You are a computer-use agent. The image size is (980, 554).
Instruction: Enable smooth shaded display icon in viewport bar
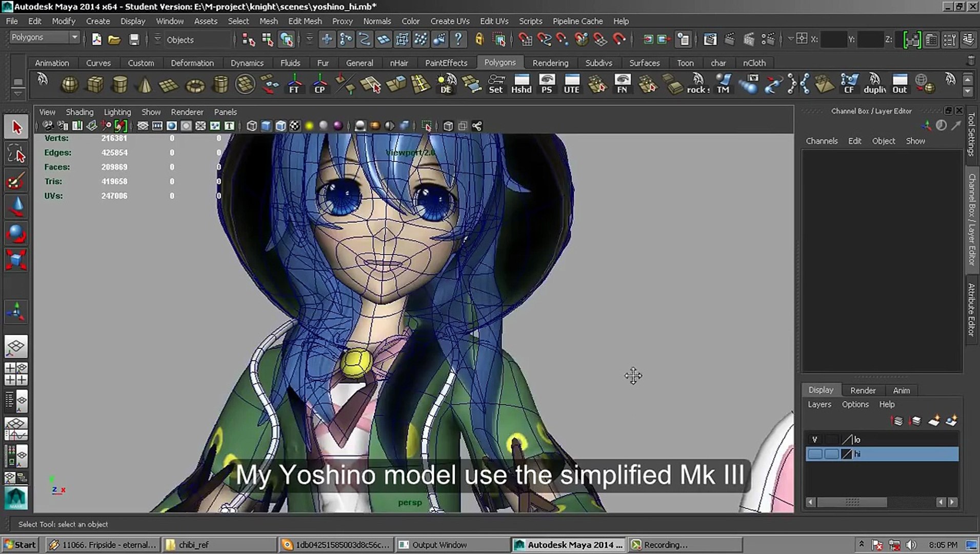(265, 126)
